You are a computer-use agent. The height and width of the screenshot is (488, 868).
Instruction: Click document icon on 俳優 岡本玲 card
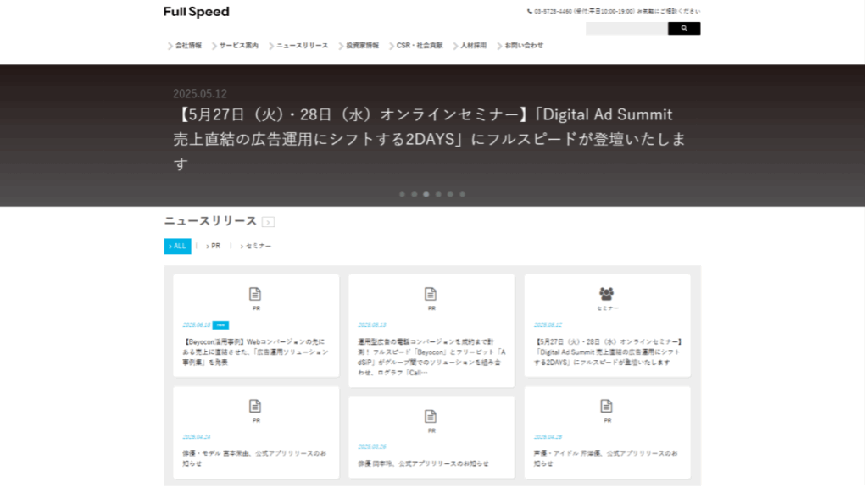(431, 416)
